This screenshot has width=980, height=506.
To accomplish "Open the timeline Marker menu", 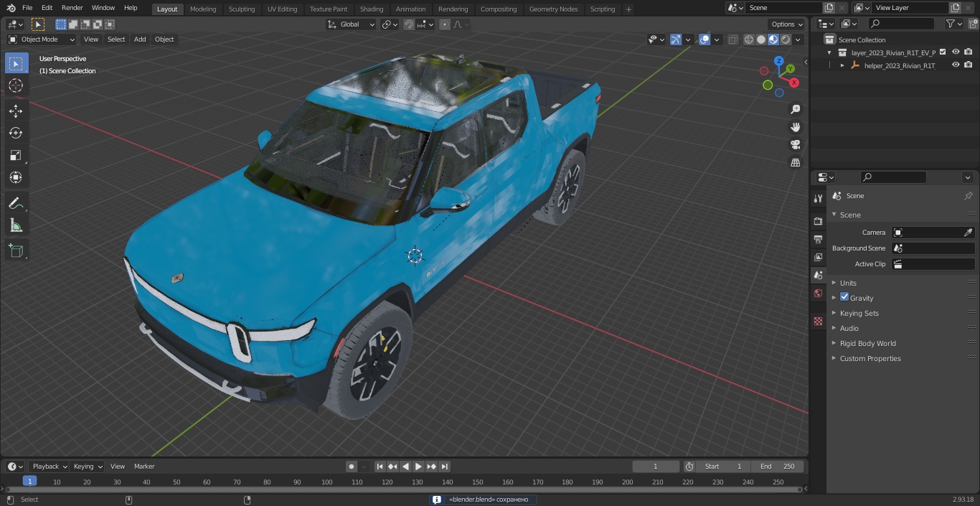I will (144, 467).
